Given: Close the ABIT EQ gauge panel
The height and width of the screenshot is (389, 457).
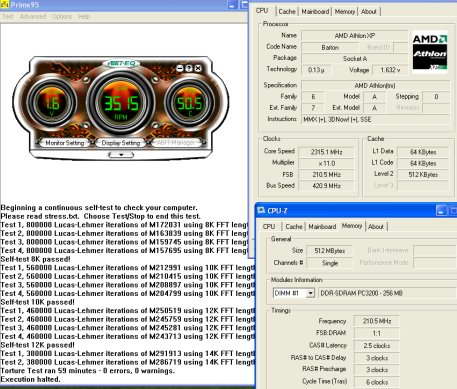Looking at the screenshot, I should point(198,68).
